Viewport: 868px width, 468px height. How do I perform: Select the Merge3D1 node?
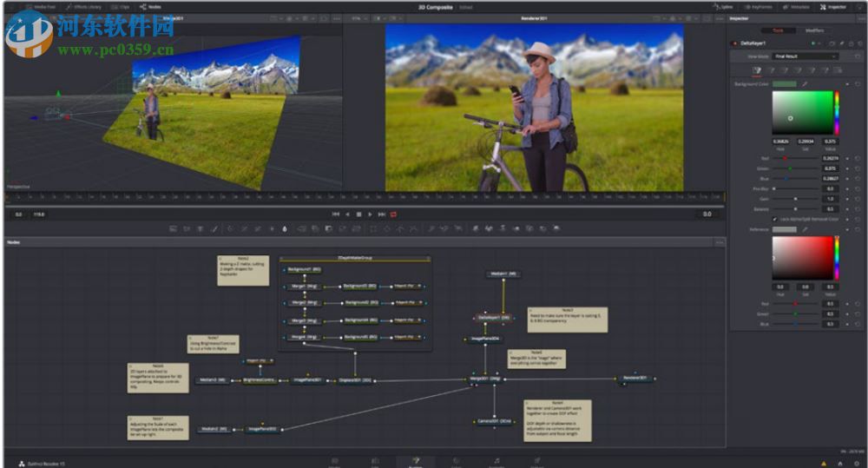tap(485, 379)
